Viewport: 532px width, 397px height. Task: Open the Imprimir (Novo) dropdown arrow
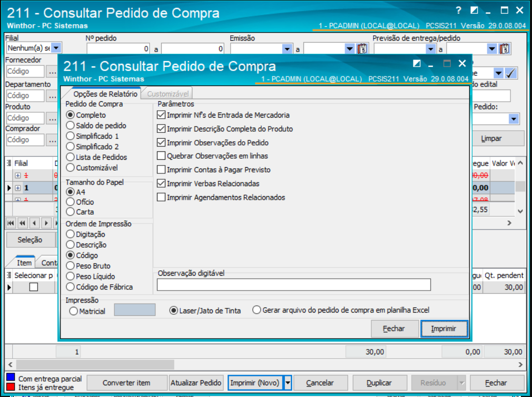[288, 383]
